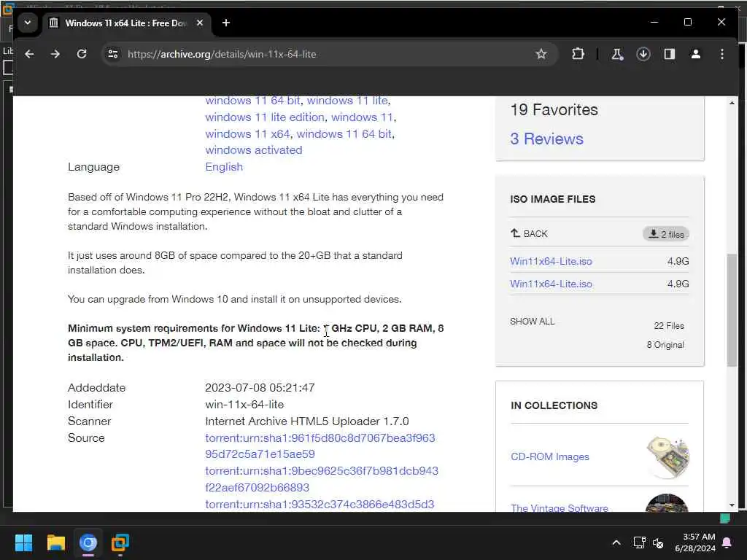
Task: Toggle the browser side panel icon
Action: 670,54
